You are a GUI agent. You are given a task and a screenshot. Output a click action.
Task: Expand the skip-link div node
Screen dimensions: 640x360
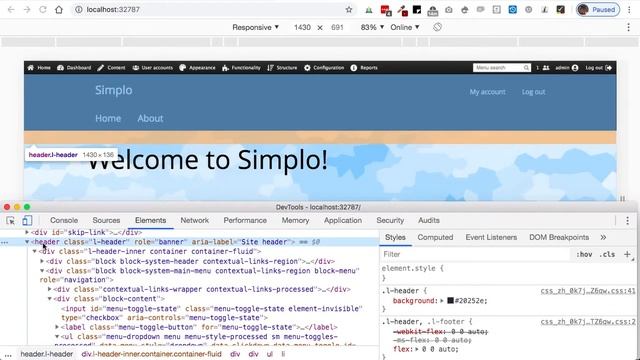click(27, 232)
